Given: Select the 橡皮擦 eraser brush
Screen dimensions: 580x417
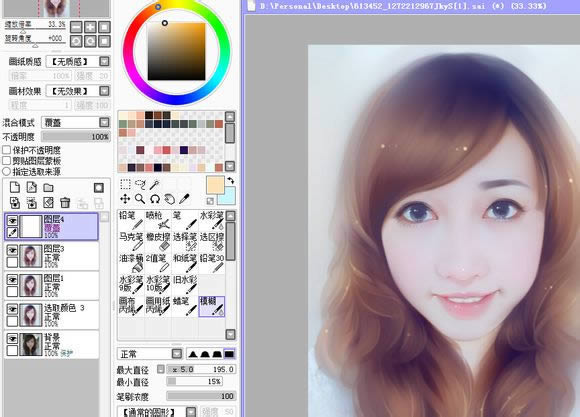Looking at the screenshot, I should pos(158,241).
